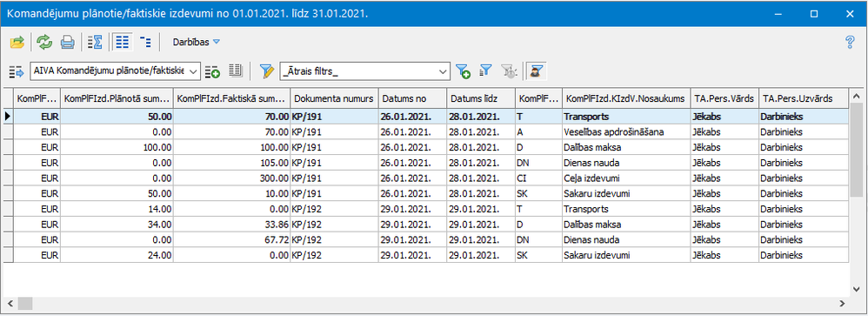Click the bold Transports cell in first row
Viewport: 868px width, 316px height.
(x=626, y=117)
